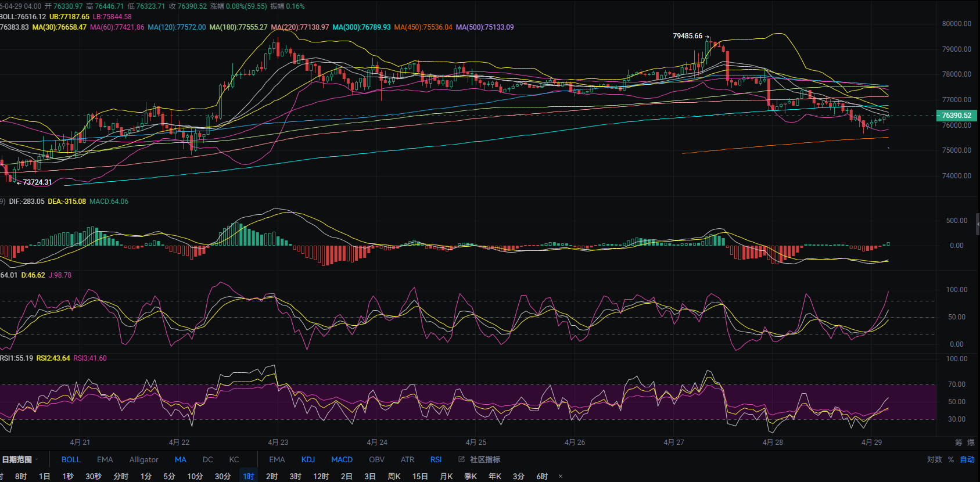Select the 周K weekly timeframe

point(394,476)
